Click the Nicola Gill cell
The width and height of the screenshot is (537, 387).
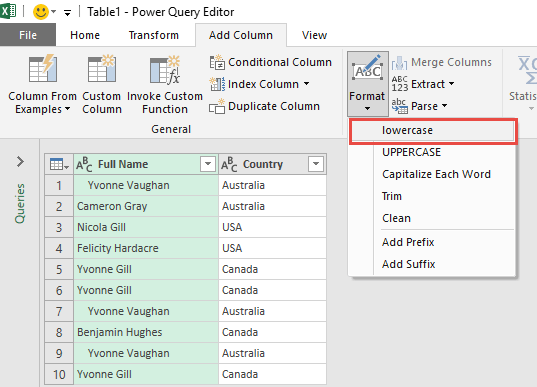point(146,227)
